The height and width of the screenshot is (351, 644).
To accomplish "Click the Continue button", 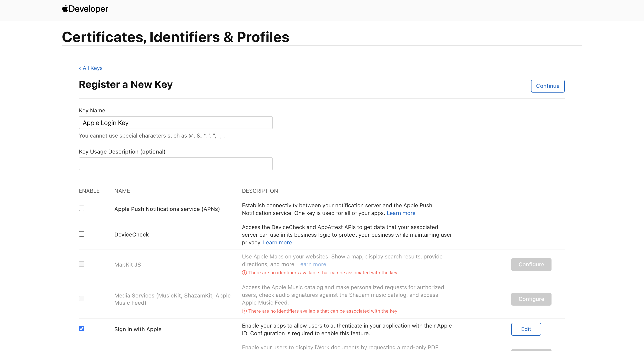I will (547, 86).
